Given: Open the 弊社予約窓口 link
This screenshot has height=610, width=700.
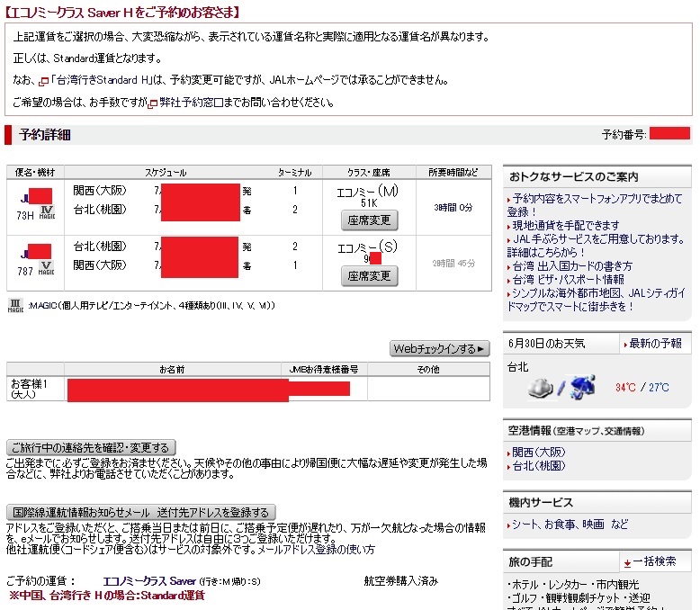Looking at the screenshot, I should [x=191, y=103].
